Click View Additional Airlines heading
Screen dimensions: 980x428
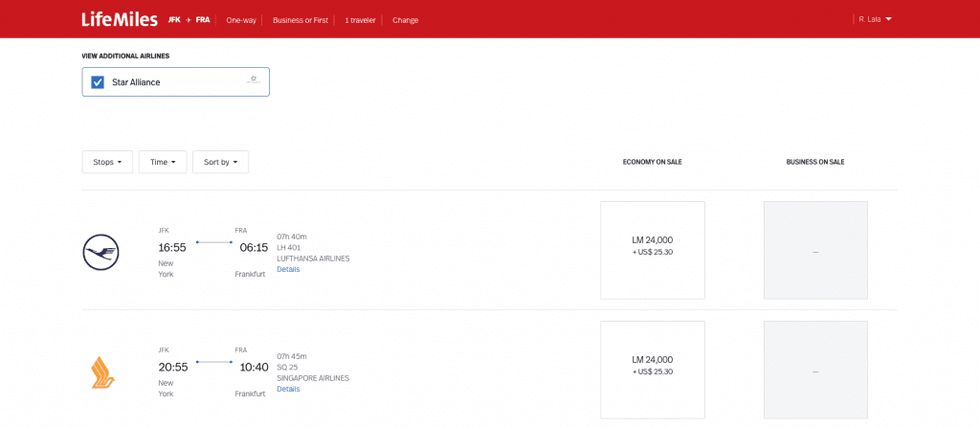(125, 56)
